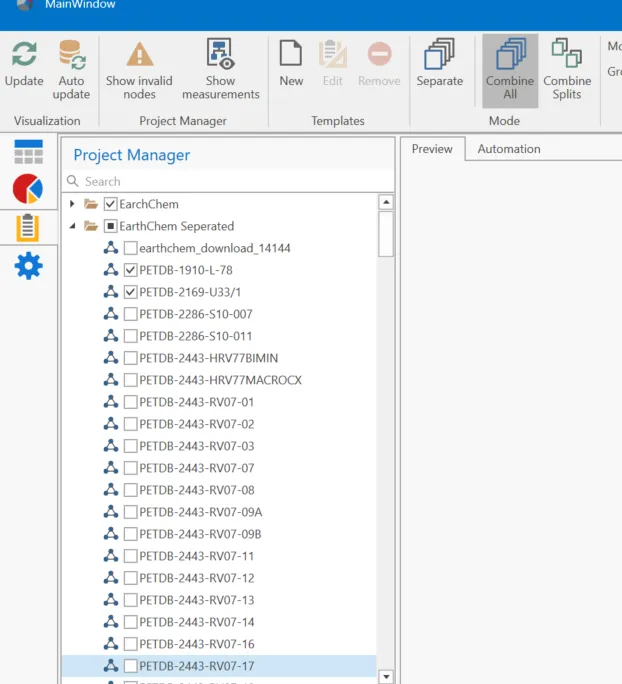
Task: Click Show measurements icon
Action: tap(220, 54)
